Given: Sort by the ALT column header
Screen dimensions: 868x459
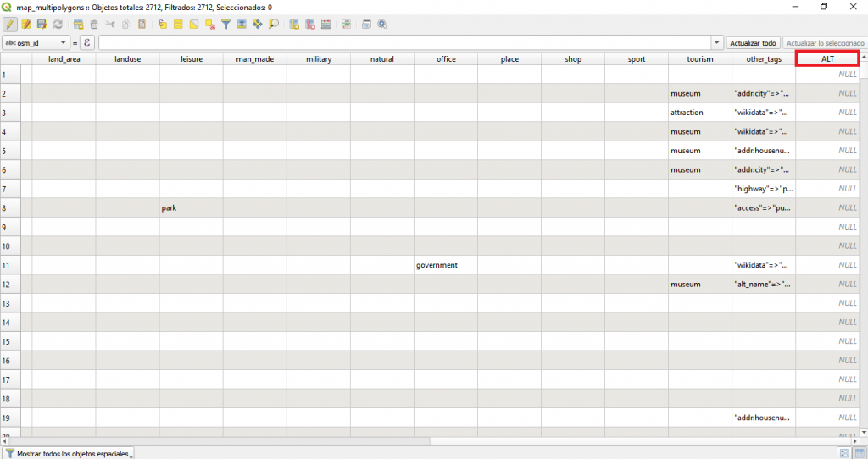Looking at the screenshot, I should (827, 58).
